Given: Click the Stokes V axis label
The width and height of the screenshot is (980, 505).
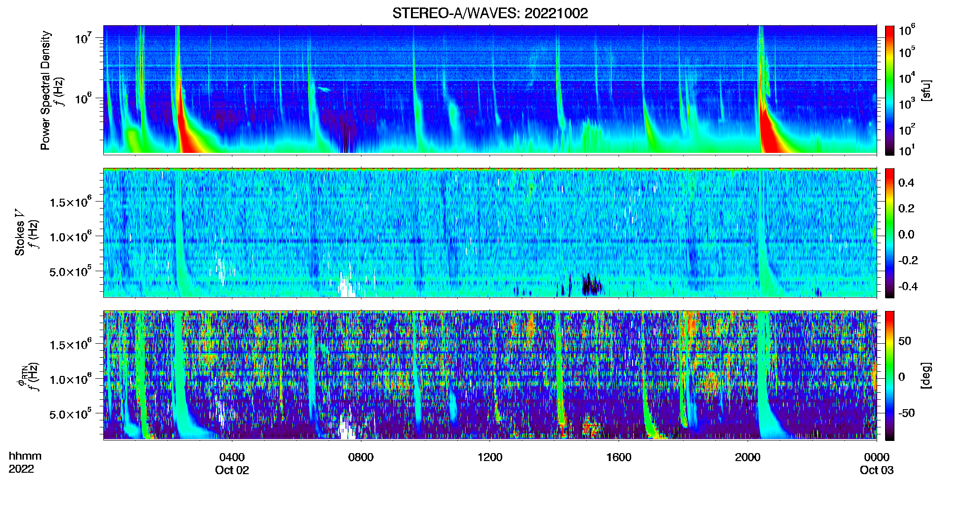Looking at the screenshot, I should (20, 232).
